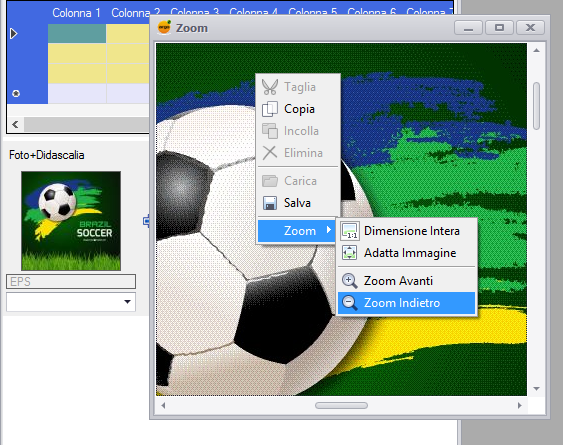Open the dropdown below the EPS field
This screenshot has height=445, width=563.
[x=127, y=302]
